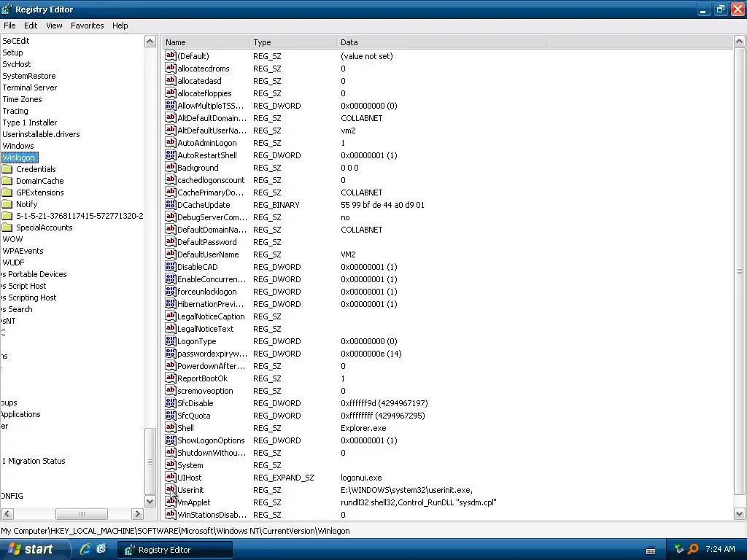Click the string icon of AutoAdminLogon value
The image size is (747, 560).
tap(171, 142)
